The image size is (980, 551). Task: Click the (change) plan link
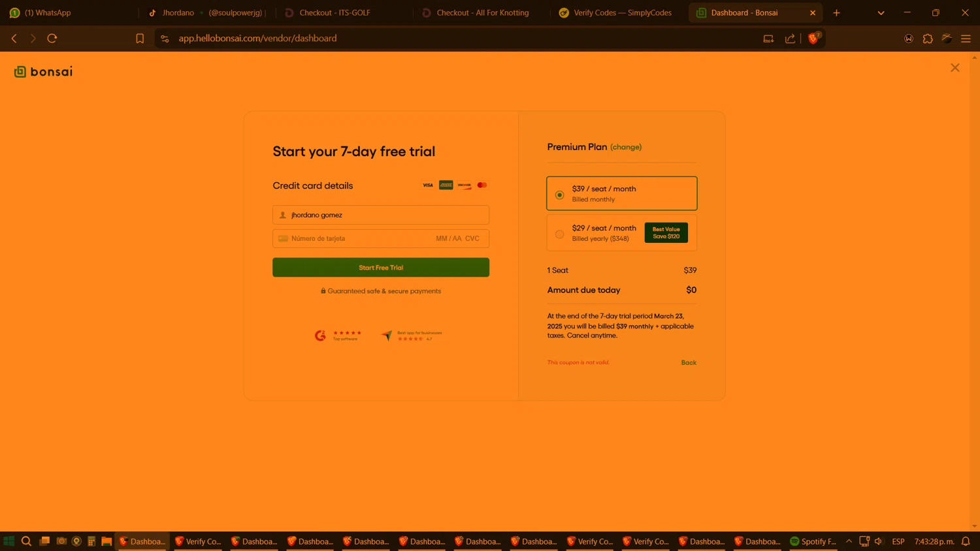tap(626, 148)
